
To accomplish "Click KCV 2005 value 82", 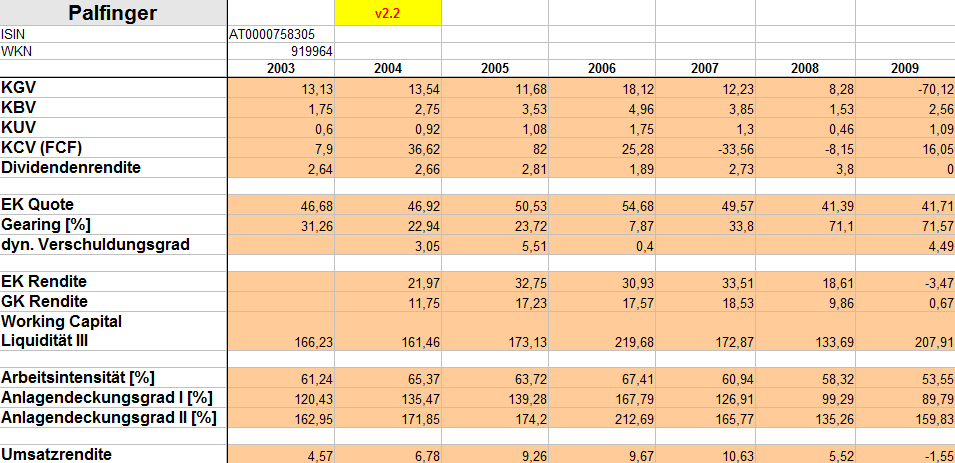I will click(495, 149).
